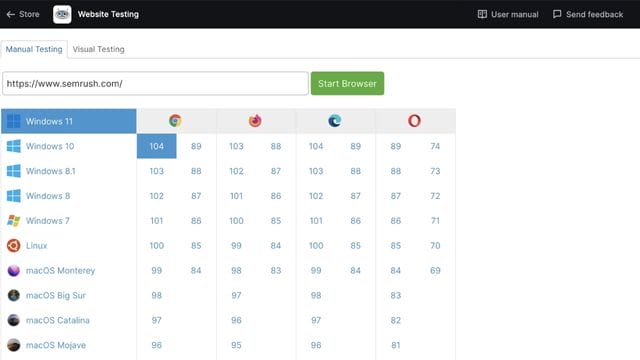Click the macOS Mojave icon

tap(14, 345)
